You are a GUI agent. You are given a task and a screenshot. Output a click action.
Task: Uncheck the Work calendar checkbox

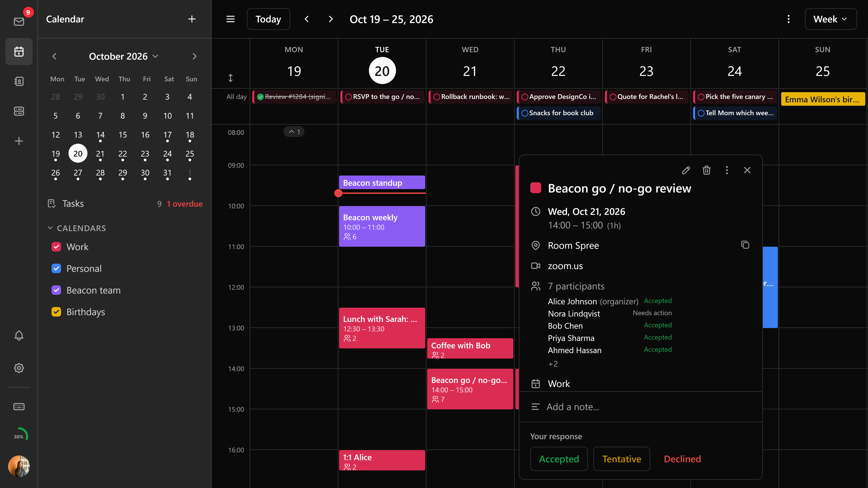(x=56, y=247)
